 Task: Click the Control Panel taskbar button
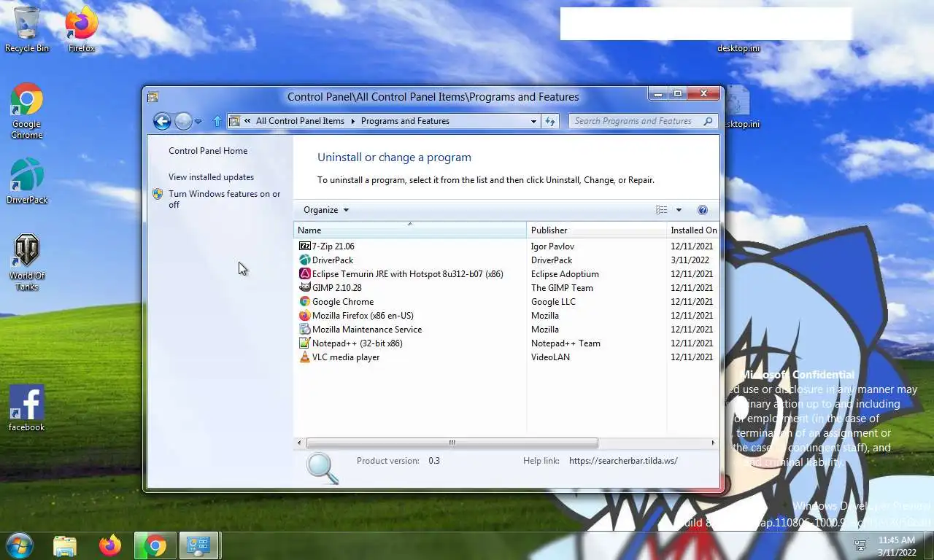click(198, 545)
